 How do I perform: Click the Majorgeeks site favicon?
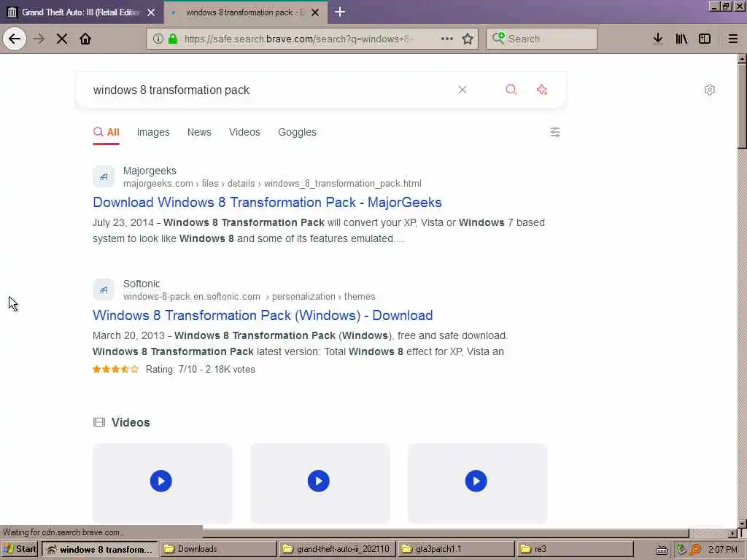(x=104, y=176)
